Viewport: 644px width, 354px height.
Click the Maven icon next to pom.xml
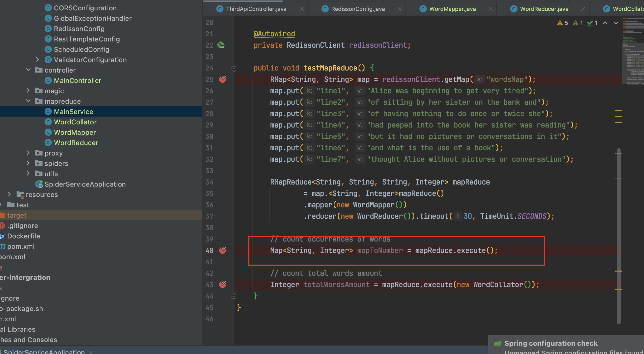click(x=2, y=246)
